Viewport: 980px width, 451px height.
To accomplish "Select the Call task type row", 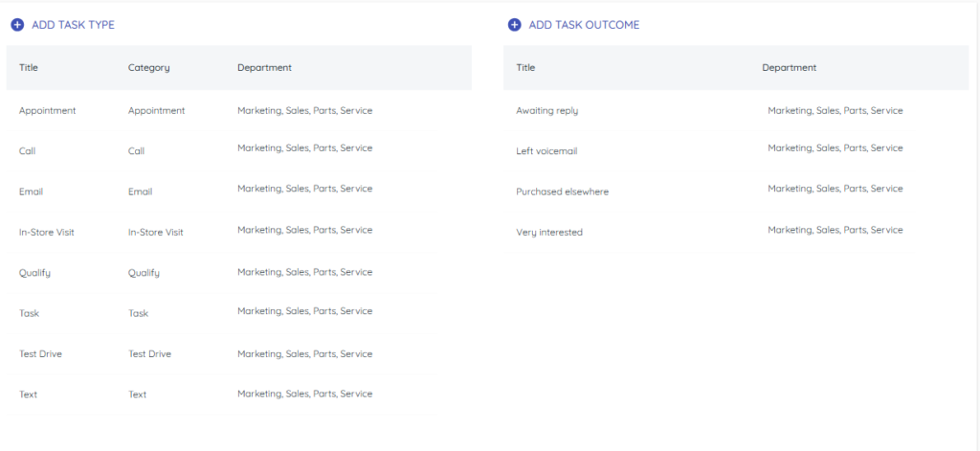I will point(28,151).
